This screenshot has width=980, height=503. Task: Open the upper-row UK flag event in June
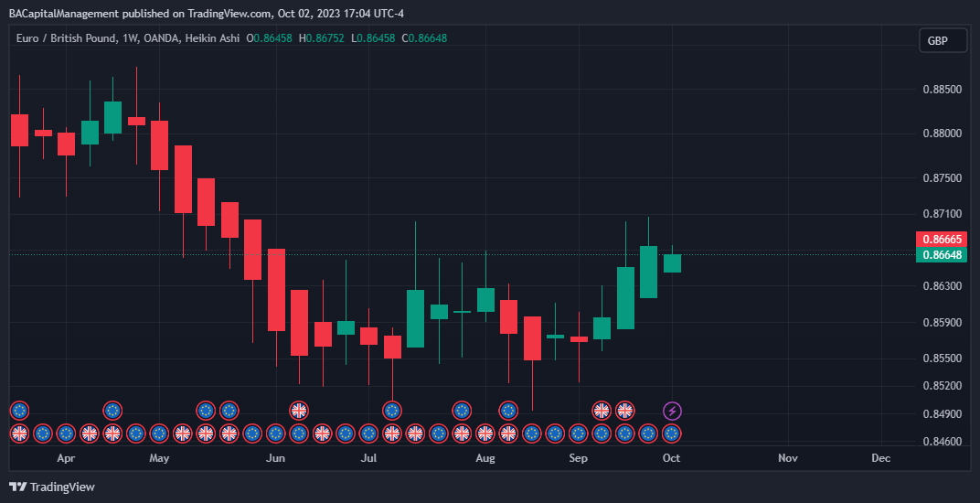299,411
